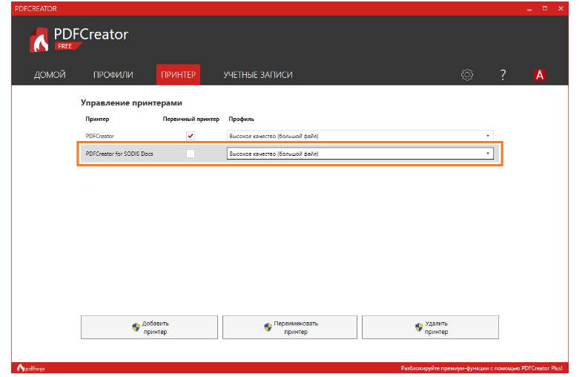Click the PDFCreator flame logo
Screen dimensions: 588x377
pyautogui.click(x=39, y=40)
